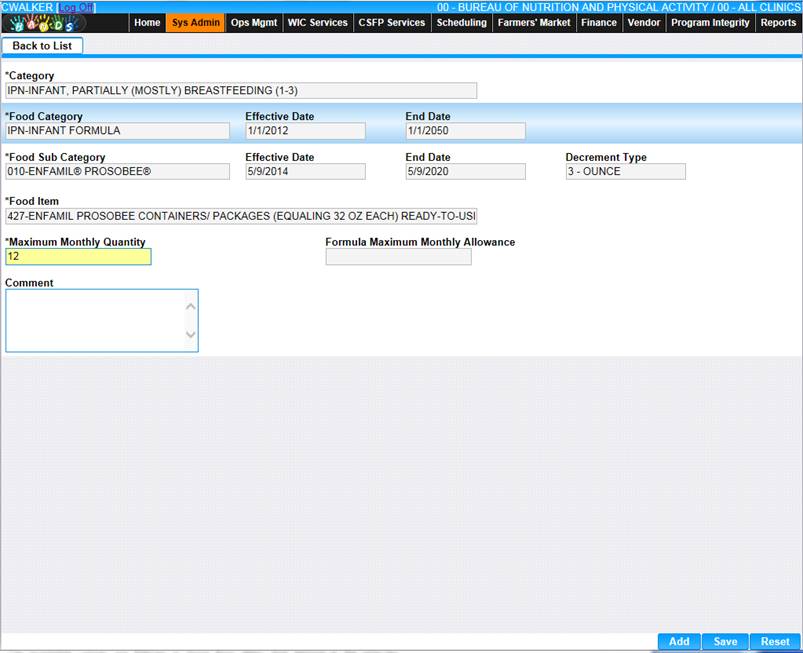Select Food Category End Date 1/1/2050
Viewport: 803px width, 653px height.
pyautogui.click(x=466, y=131)
